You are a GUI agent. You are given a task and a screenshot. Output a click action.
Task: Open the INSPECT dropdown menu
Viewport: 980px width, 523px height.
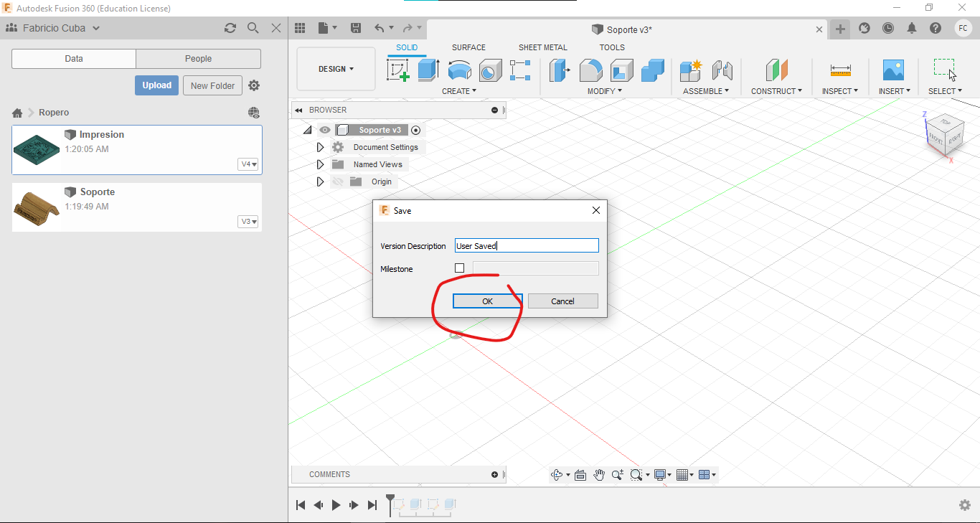click(x=840, y=91)
